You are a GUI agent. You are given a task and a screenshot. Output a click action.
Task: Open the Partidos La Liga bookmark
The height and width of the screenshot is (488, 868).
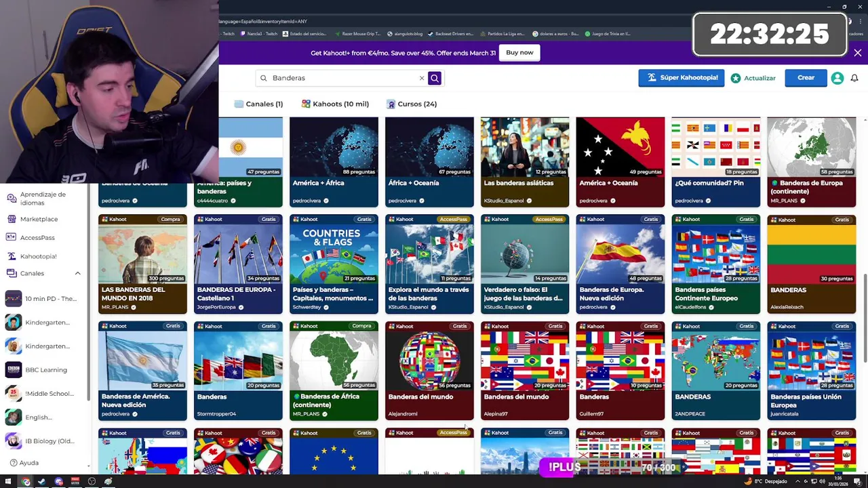[504, 34]
